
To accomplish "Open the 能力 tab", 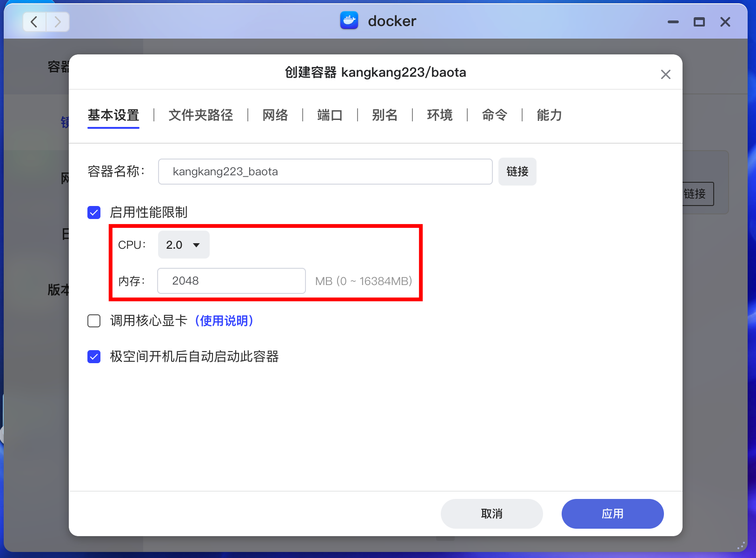I will 550,115.
